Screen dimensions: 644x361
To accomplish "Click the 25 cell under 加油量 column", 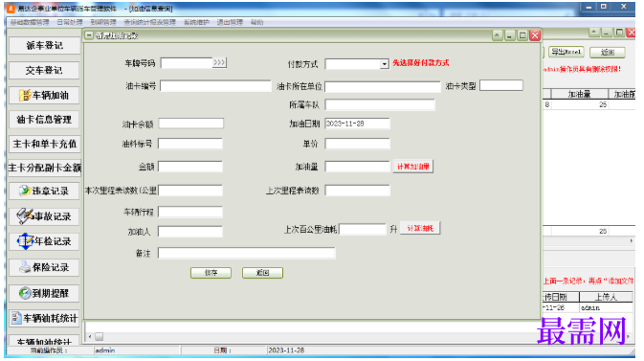I will (x=580, y=104).
